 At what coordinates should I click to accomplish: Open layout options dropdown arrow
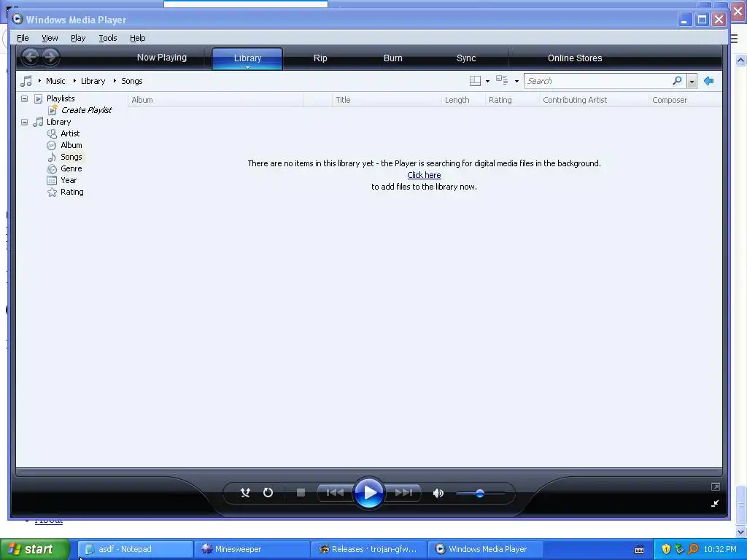[x=487, y=82]
